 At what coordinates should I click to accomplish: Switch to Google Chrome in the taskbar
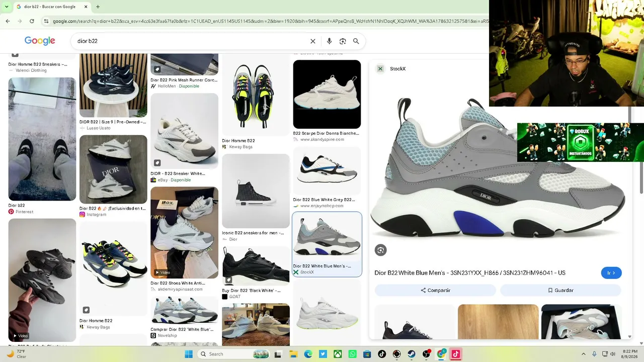pos(441,354)
